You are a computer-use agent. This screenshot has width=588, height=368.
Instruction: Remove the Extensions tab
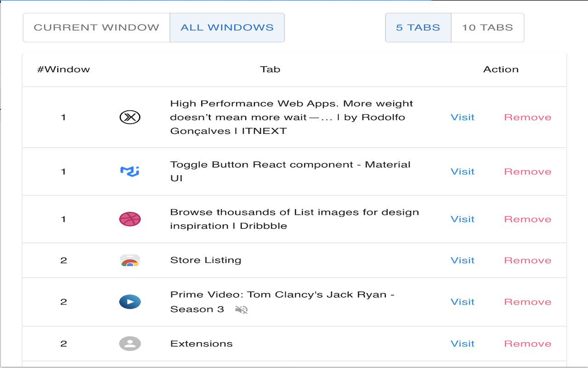point(527,343)
